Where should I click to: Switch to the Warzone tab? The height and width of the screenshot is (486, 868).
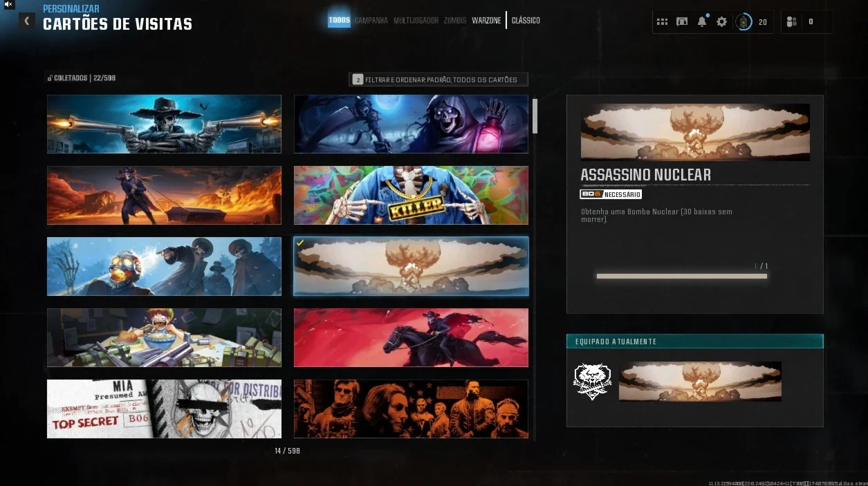[x=486, y=21]
